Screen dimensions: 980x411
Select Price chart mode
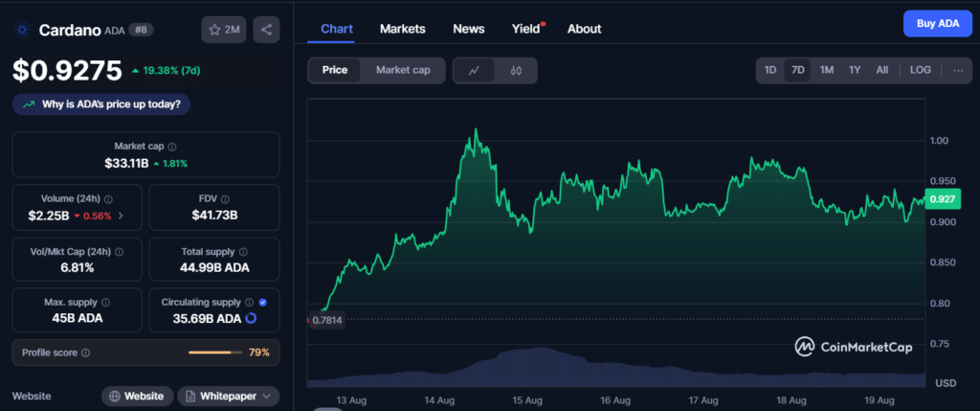(x=334, y=70)
